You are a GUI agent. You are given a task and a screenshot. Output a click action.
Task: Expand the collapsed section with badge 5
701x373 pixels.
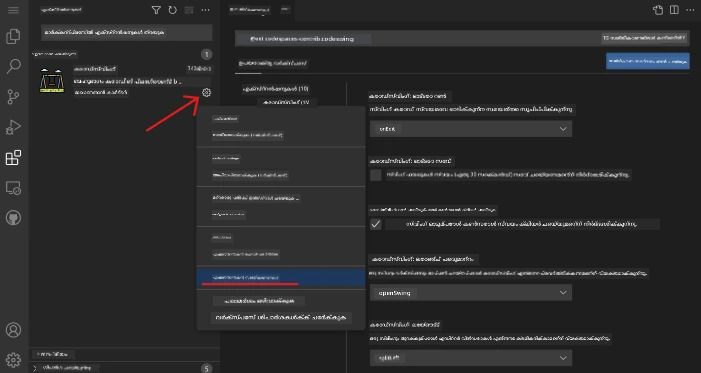(x=125, y=368)
